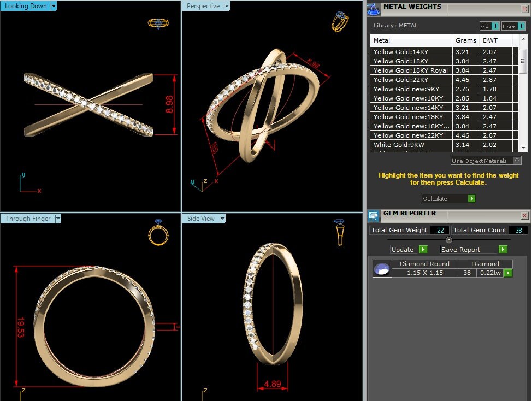Click the Metal Weights cone panel icon
Screen dimensions: 532x401
click(374, 9)
